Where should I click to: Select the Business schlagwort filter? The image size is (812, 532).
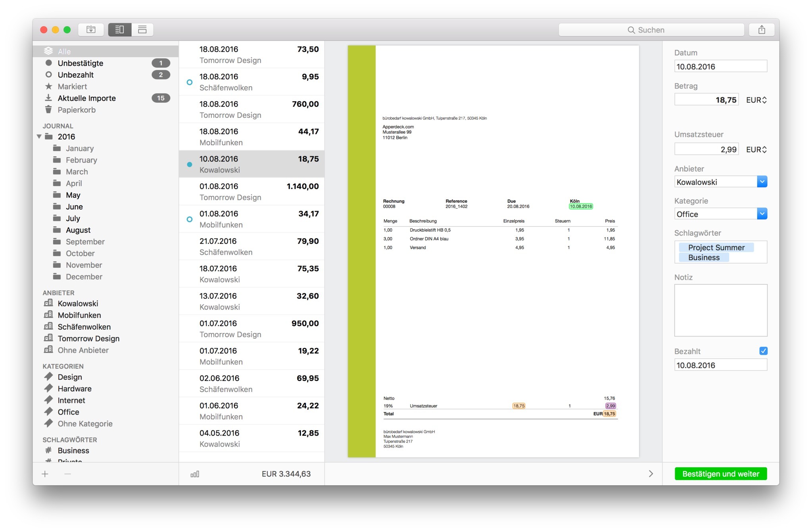pos(72,450)
